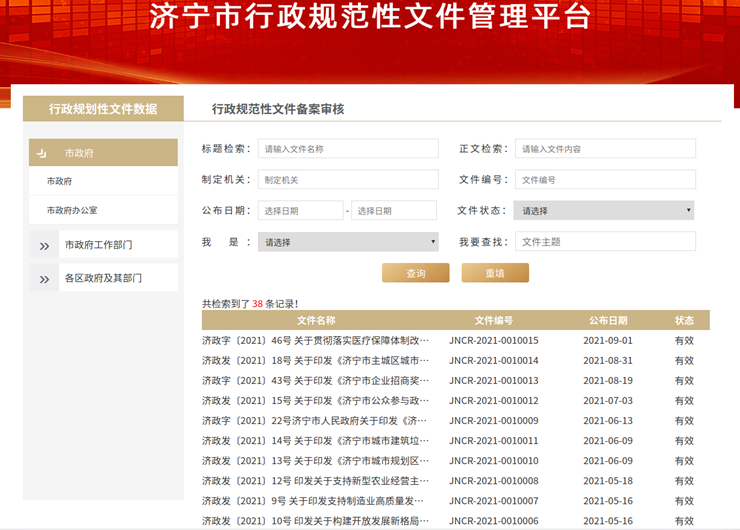Select file number JNCR-2021-0010014
This screenshot has width=740, height=530.
(494, 361)
